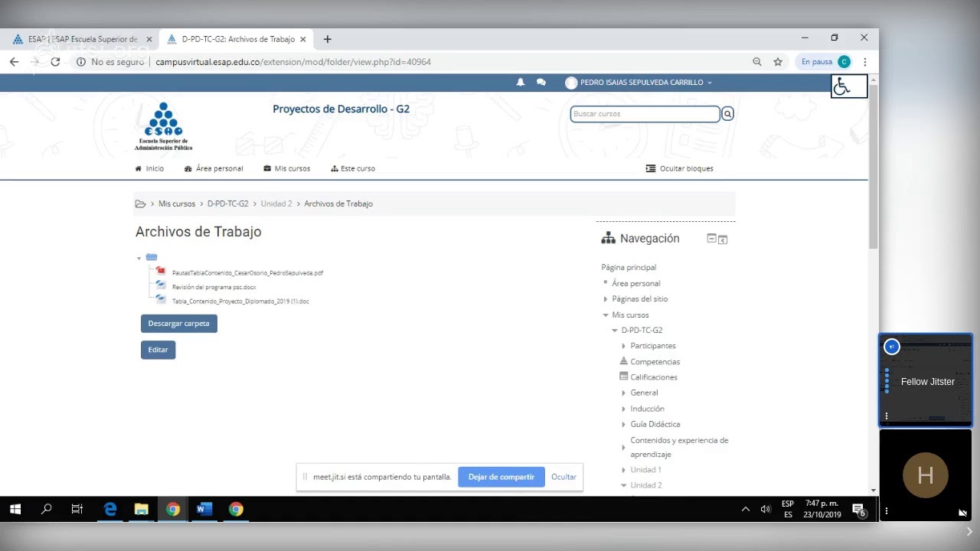Open Área personal in the top menu
Screen dimensions: 980x551
click(214, 168)
